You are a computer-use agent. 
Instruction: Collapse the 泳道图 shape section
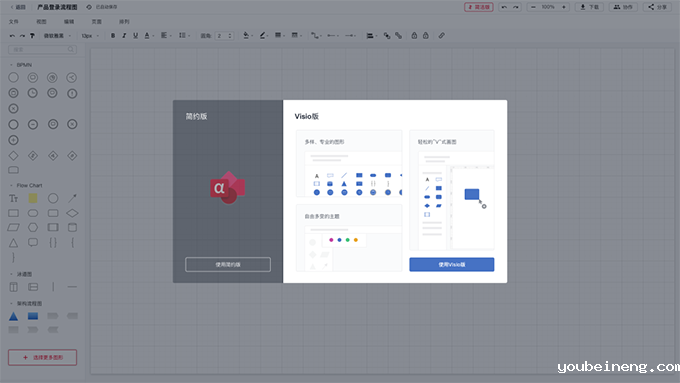[x=11, y=274]
